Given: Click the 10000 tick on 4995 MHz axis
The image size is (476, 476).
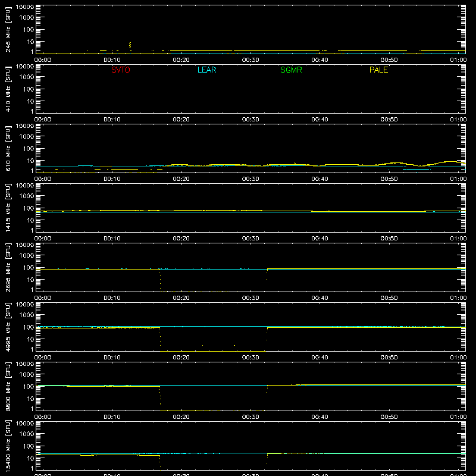Looking at the screenshot, I should tap(25, 305).
